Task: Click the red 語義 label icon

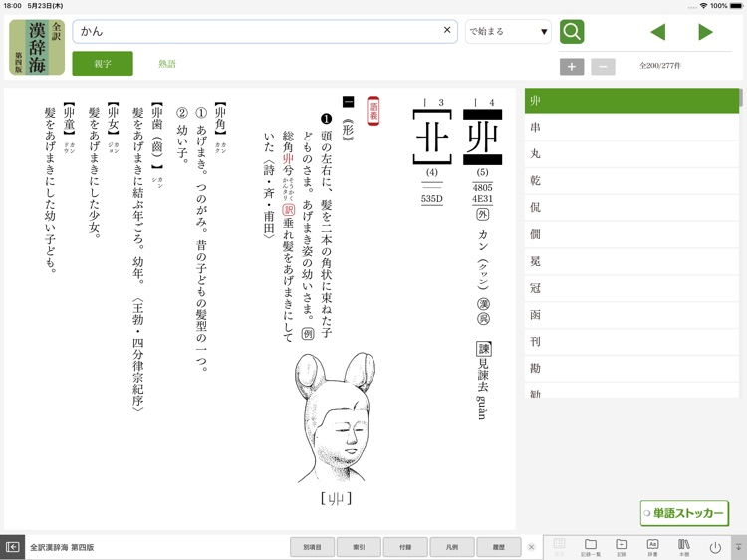Action: click(x=373, y=111)
